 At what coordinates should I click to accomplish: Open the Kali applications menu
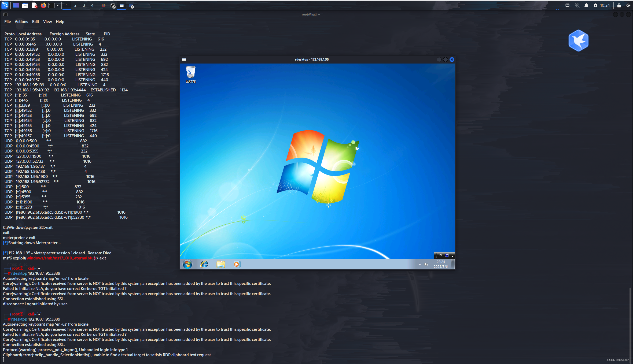[x=5, y=5]
